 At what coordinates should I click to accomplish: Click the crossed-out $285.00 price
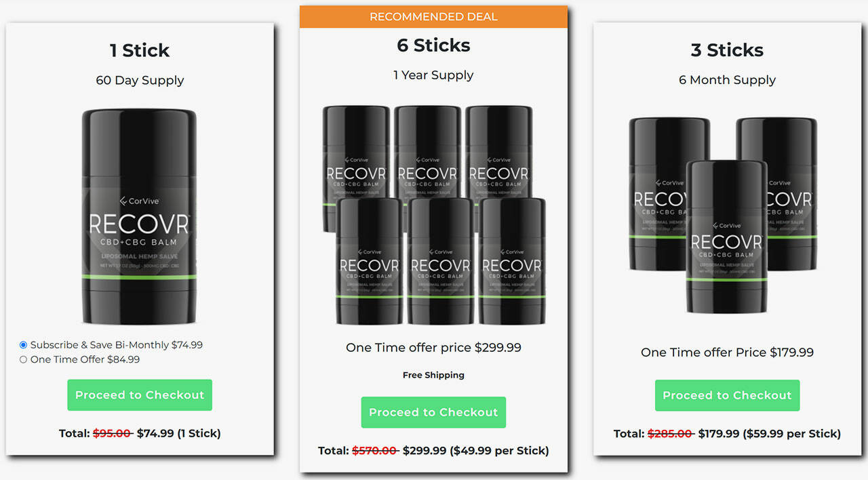tap(670, 433)
